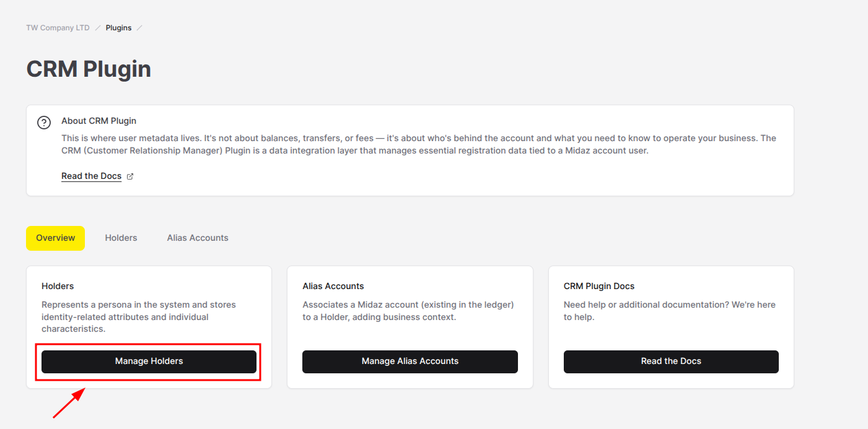Click the About paragraph on user metadata
This screenshot has height=429, width=868.
(419, 144)
